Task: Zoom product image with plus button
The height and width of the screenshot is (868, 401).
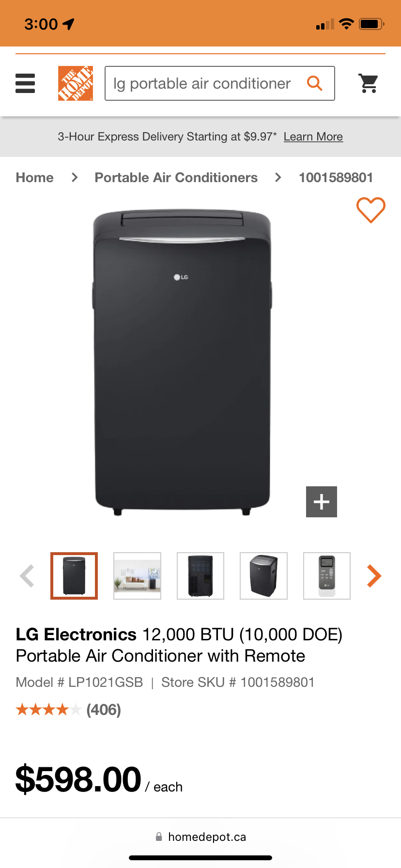Action: [322, 502]
